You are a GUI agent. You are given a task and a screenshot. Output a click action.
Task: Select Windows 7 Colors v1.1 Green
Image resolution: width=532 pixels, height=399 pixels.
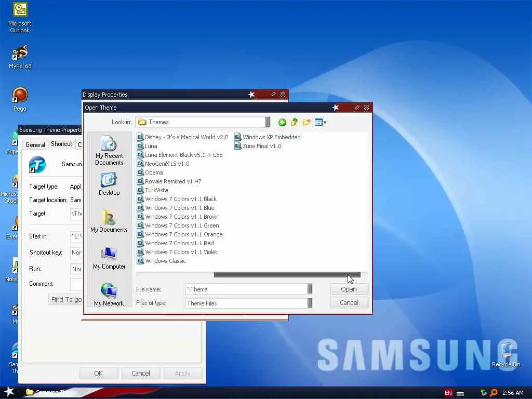tap(178, 225)
